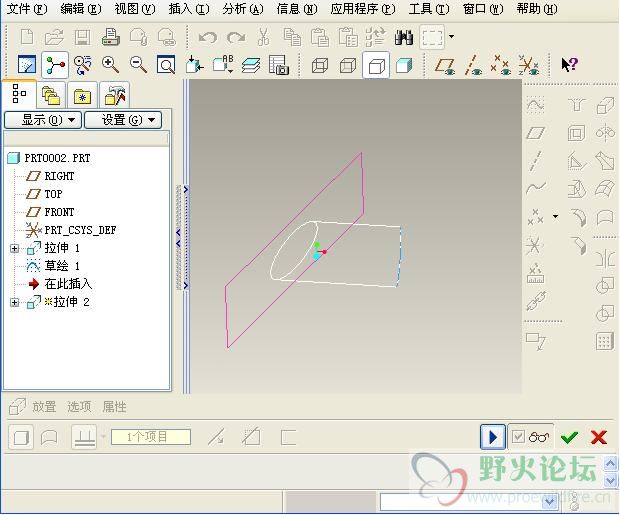Open the datum point flyout arrow
This screenshot has height=515, width=620.
[x=556, y=216]
